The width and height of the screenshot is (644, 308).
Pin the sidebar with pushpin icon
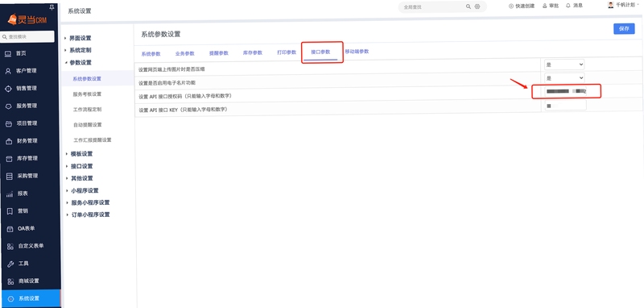[x=52, y=7]
